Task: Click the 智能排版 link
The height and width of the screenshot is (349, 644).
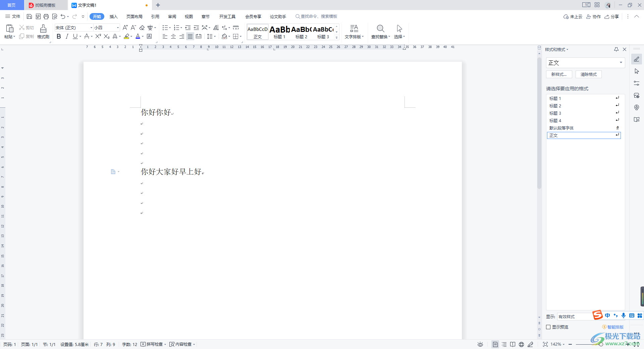Action: click(x=613, y=327)
